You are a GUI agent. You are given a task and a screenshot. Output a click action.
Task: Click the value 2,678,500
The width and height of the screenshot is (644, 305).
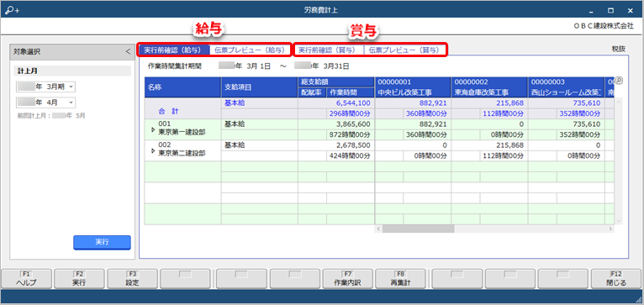point(354,145)
